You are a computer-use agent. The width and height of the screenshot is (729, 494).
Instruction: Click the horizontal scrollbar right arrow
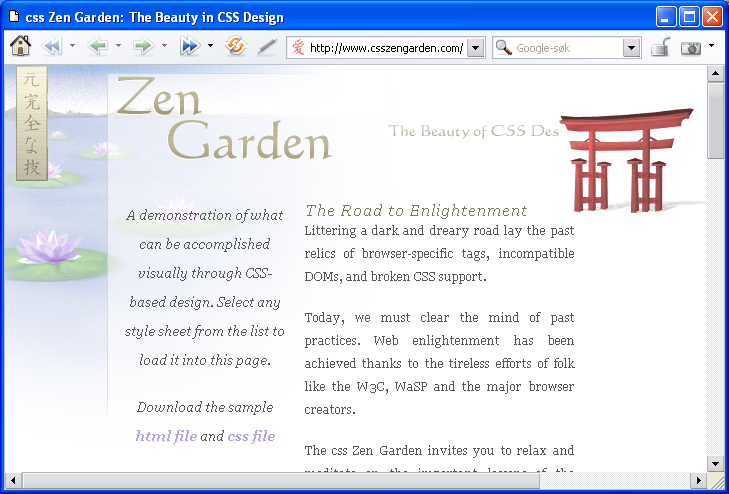(x=698, y=480)
